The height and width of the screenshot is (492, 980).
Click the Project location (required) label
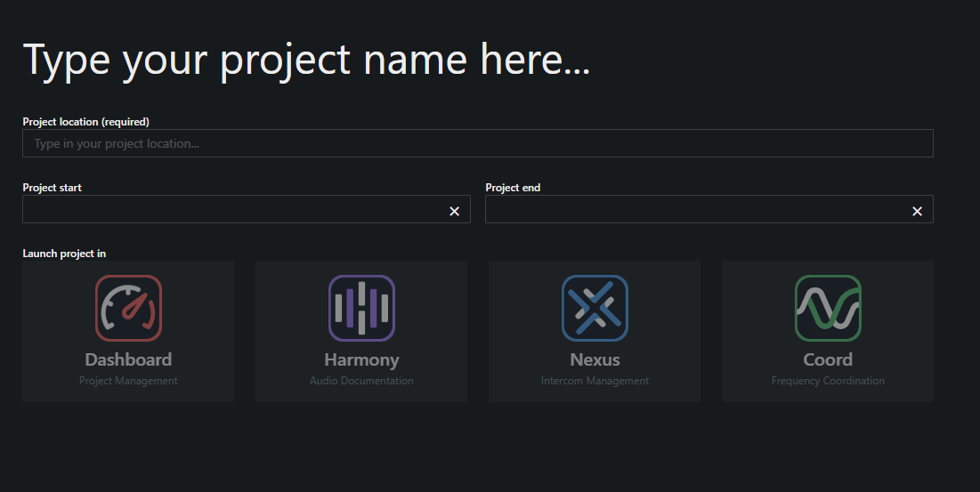pyautogui.click(x=85, y=122)
